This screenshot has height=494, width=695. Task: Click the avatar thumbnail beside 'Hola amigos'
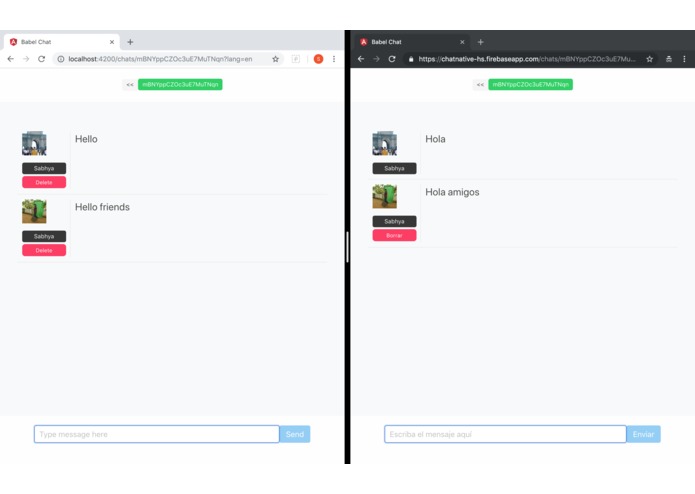pos(385,196)
